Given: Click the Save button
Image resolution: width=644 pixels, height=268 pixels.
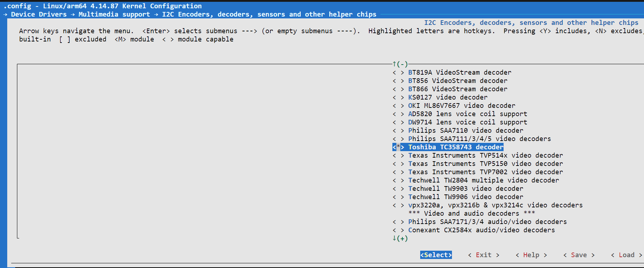Looking at the screenshot, I should (579, 255).
